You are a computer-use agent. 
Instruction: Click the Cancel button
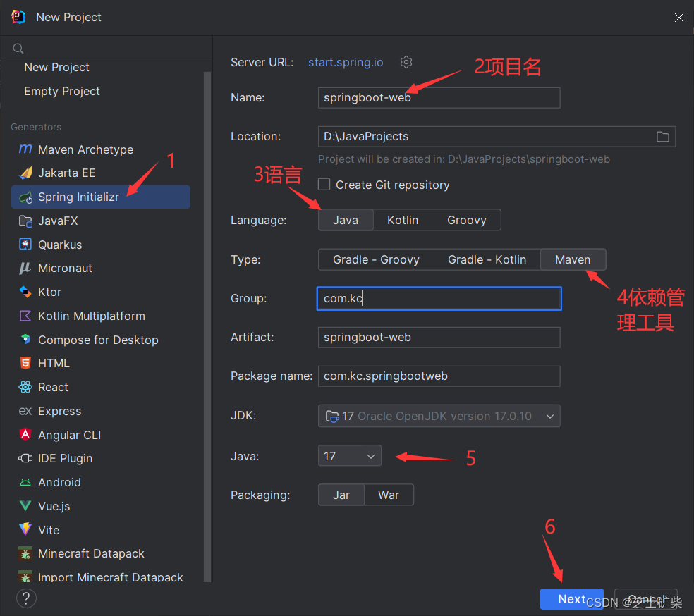(x=646, y=599)
